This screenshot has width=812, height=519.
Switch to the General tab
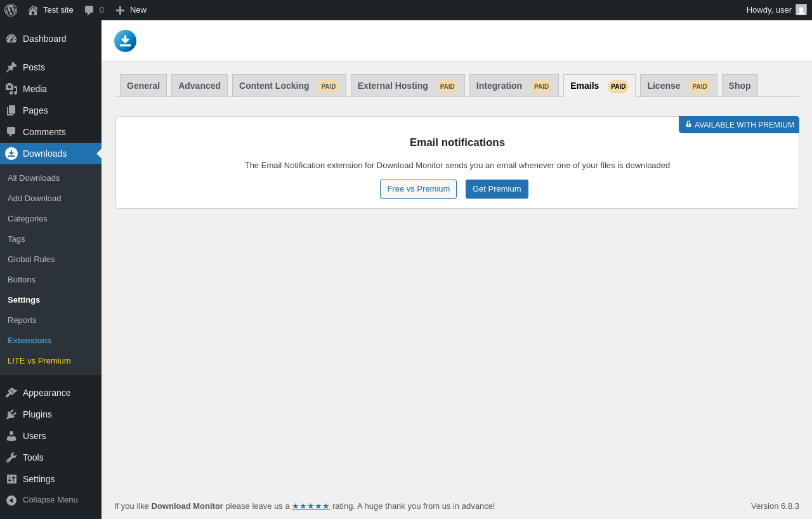point(143,86)
